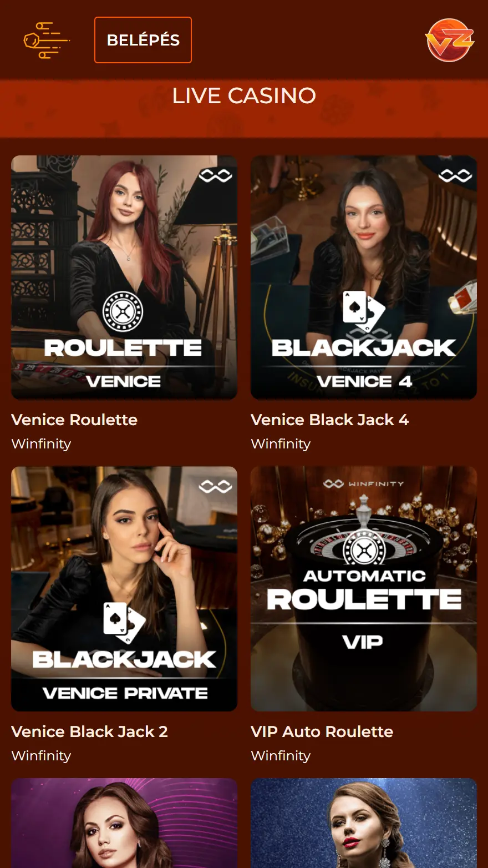The height and width of the screenshot is (868, 488).
Task: Open the Venice Roulette title link
Action: [x=74, y=420]
